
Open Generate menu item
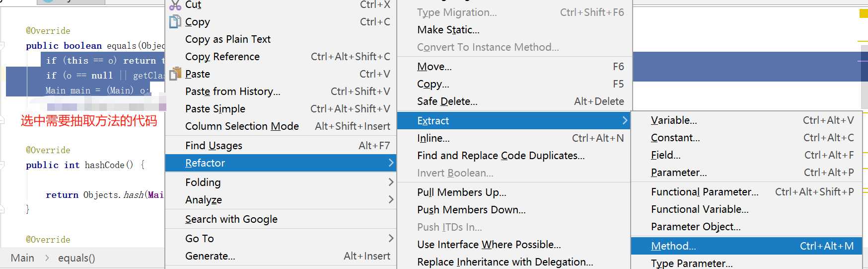coord(210,256)
